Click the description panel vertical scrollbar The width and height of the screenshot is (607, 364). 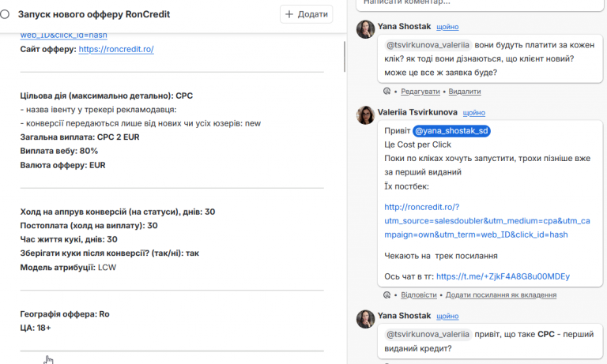pos(344,57)
